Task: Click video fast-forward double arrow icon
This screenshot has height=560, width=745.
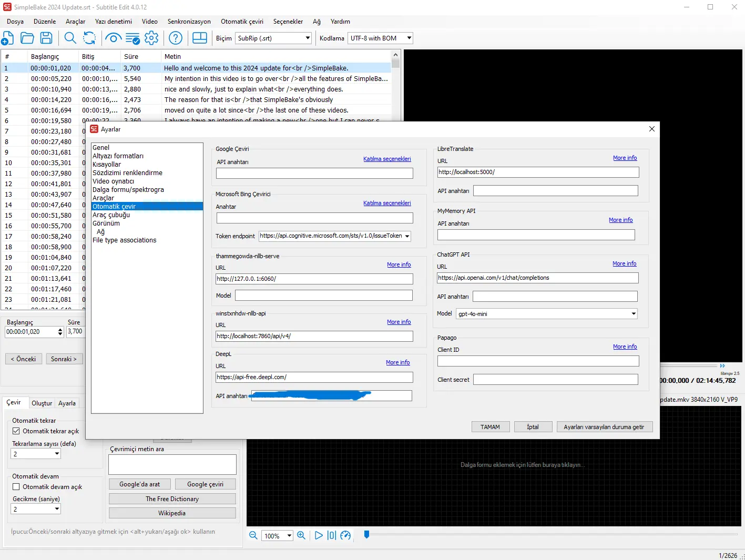Action: 722,365
